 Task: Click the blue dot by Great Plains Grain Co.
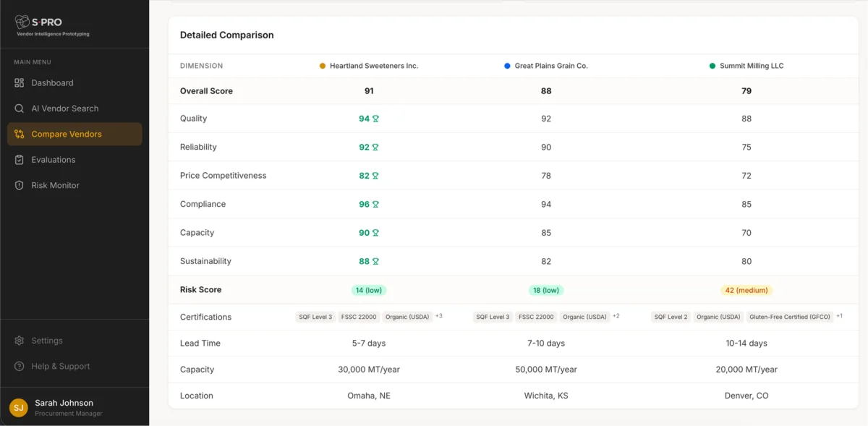pyautogui.click(x=507, y=66)
